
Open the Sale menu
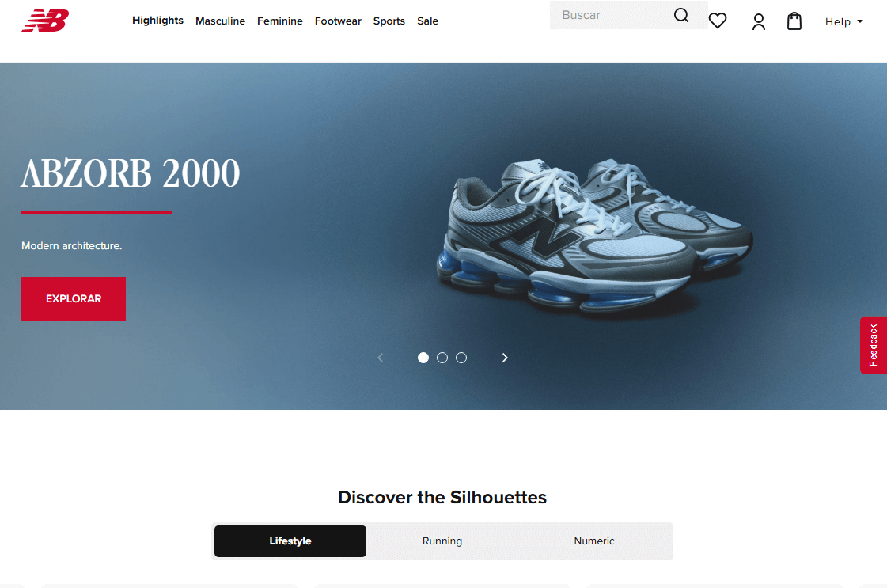427,21
